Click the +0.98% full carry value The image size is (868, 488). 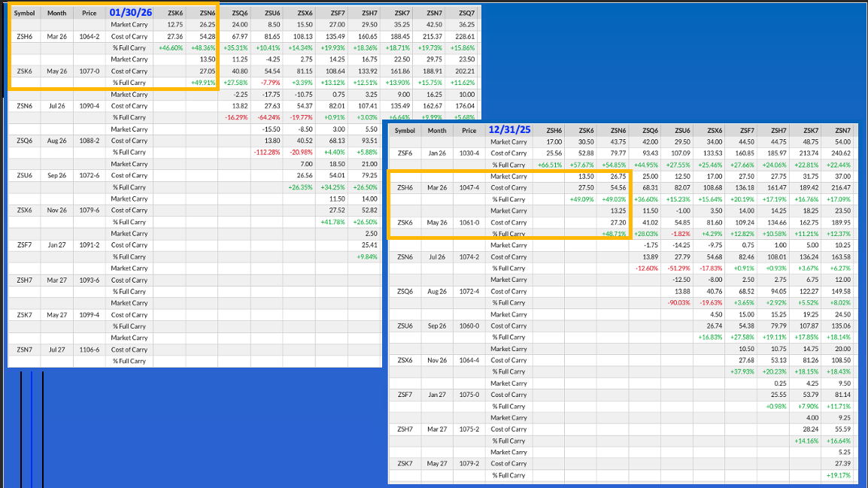pyautogui.click(x=776, y=407)
